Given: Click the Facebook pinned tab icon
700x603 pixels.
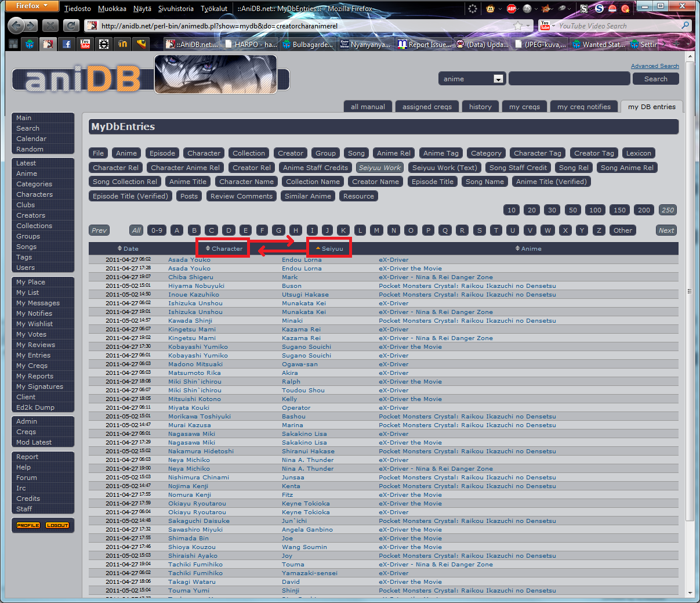Looking at the screenshot, I should point(66,44).
